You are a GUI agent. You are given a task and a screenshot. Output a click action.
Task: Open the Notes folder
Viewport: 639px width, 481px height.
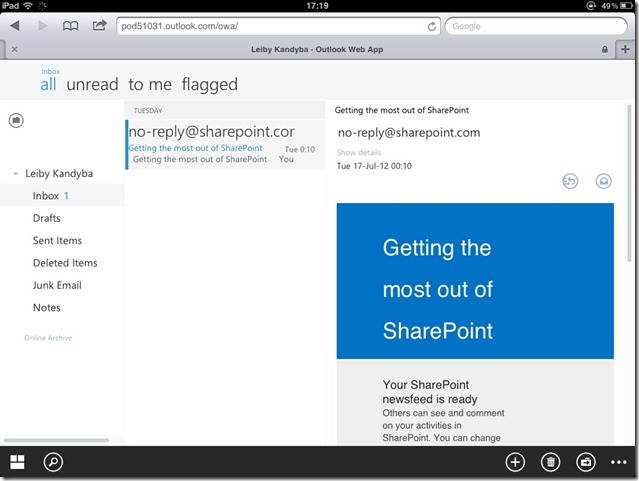point(46,308)
